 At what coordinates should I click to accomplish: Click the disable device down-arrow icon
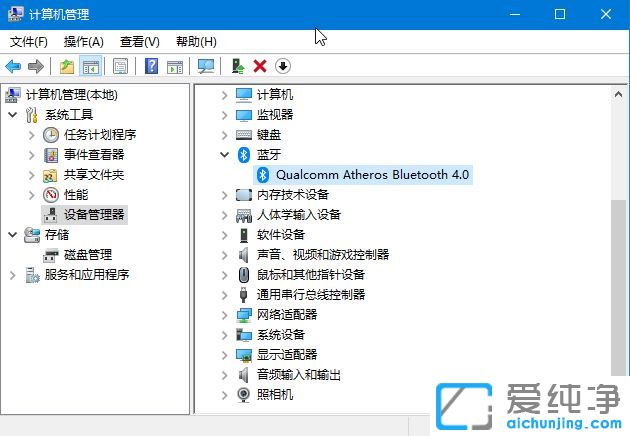point(283,66)
